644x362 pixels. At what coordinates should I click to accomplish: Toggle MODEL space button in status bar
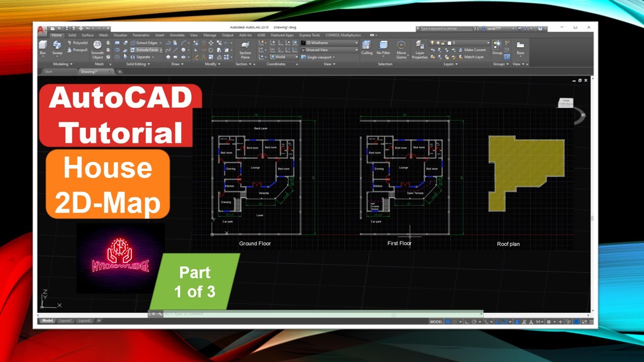tap(436, 321)
